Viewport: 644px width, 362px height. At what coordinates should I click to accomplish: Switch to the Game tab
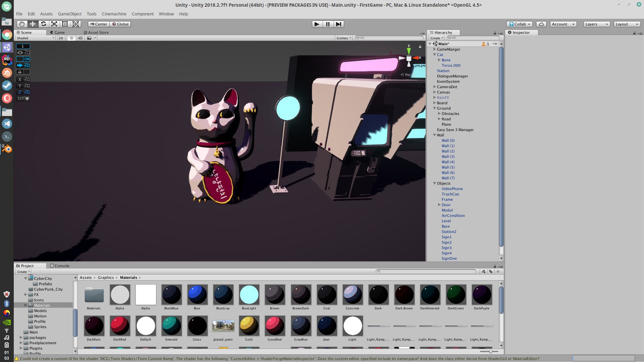click(57, 33)
